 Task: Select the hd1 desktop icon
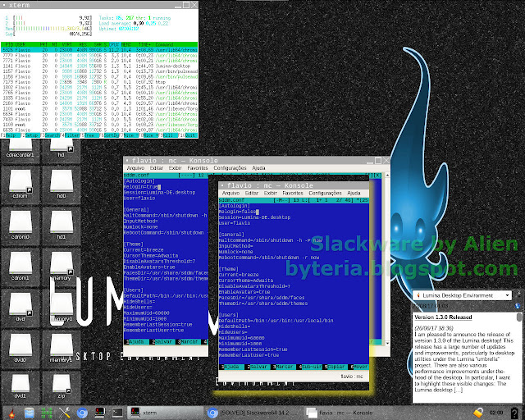(62, 226)
